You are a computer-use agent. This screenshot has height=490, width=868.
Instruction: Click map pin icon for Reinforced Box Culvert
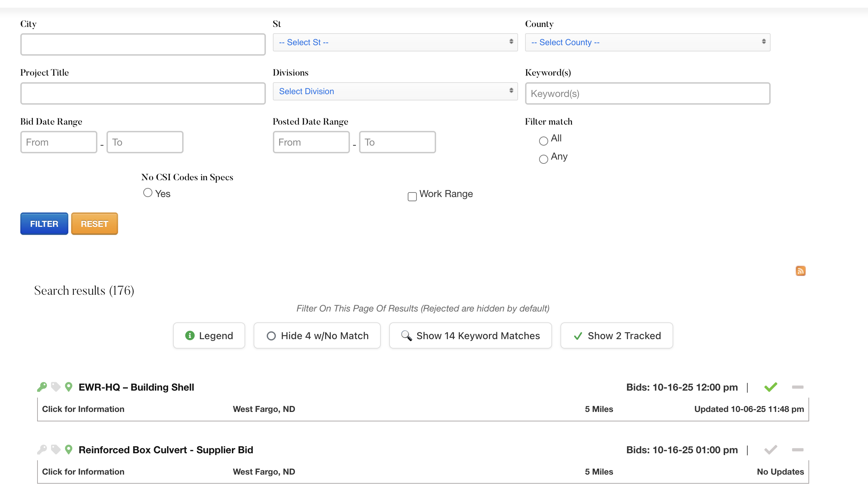(69, 449)
